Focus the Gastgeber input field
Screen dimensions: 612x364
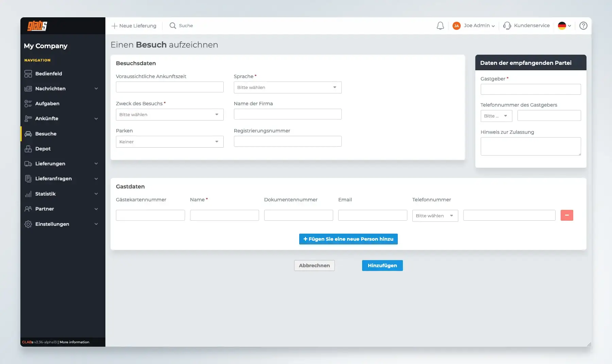[530, 89]
